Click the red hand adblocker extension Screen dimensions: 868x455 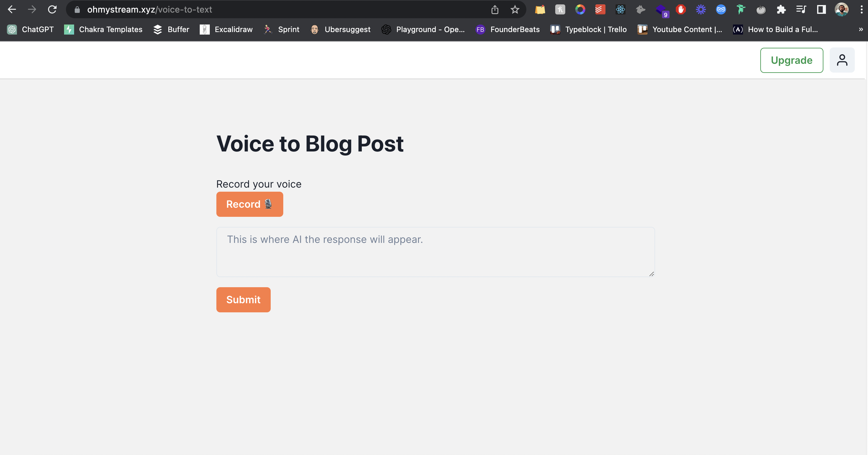(x=681, y=9)
